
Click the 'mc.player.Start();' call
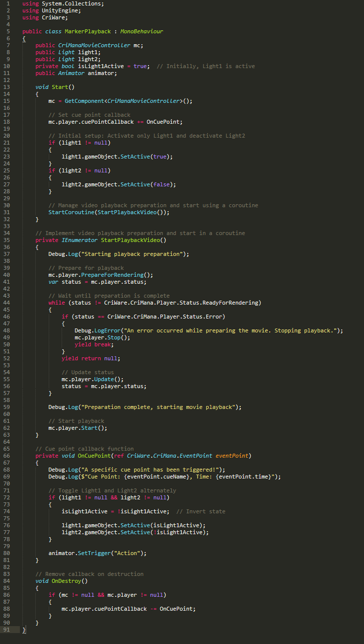[77, 428]
